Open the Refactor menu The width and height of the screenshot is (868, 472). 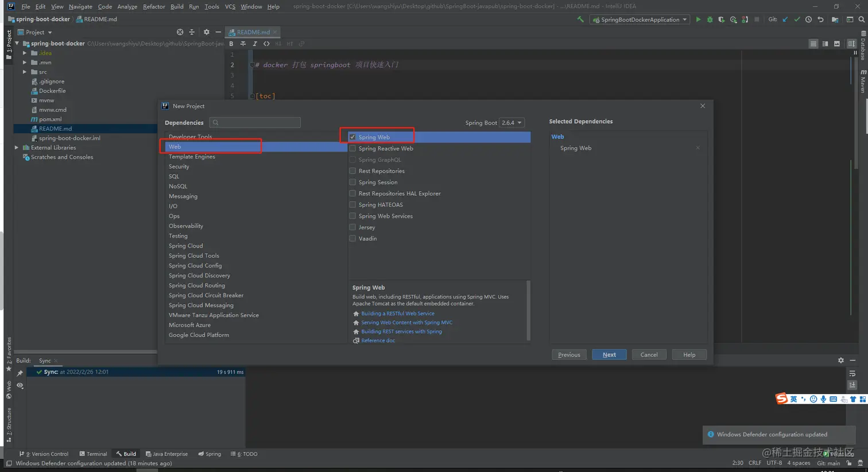154,6
